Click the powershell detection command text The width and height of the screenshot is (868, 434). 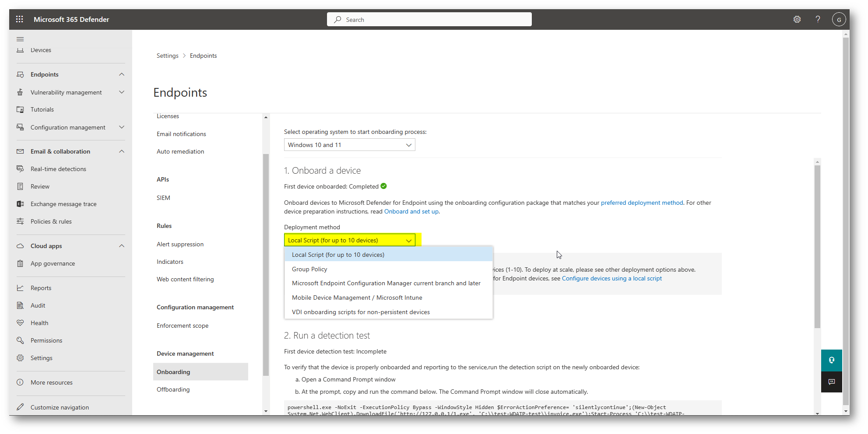tap(486, 410)
